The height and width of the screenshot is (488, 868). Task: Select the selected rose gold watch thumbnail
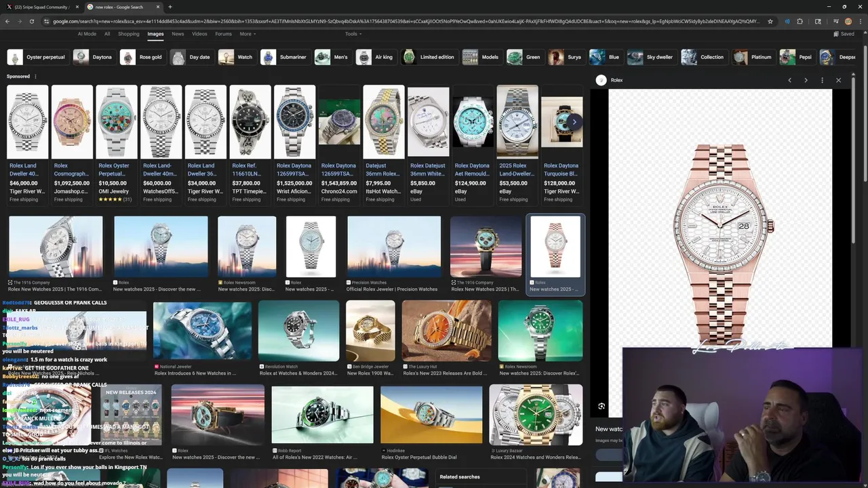coord(555,247)
